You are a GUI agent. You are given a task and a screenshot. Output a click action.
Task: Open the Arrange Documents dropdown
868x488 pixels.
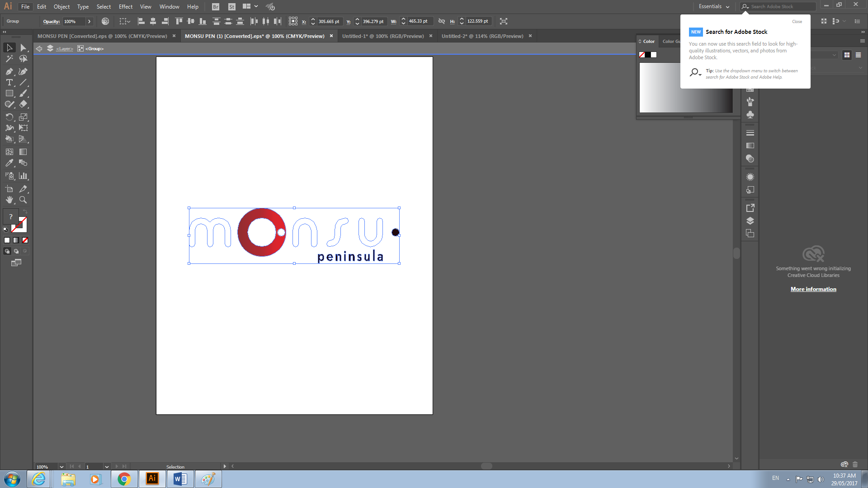coord(250,6)
